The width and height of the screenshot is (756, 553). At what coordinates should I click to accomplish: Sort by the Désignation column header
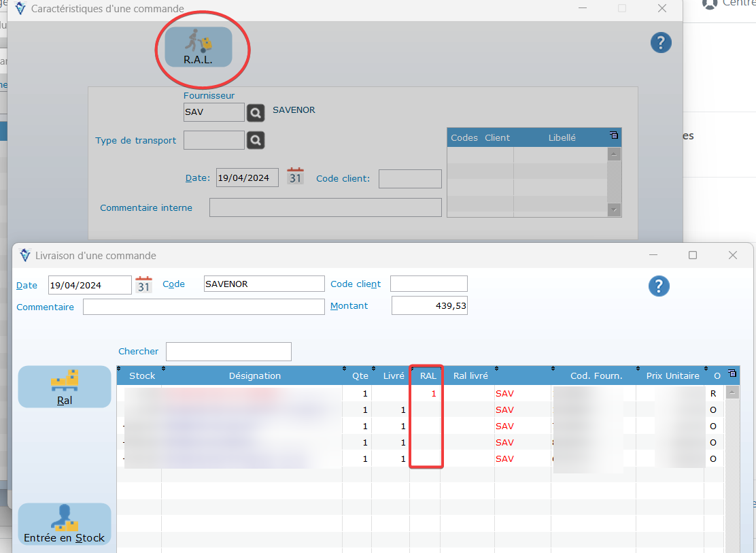pyautogui.click(x=254, y=376)
